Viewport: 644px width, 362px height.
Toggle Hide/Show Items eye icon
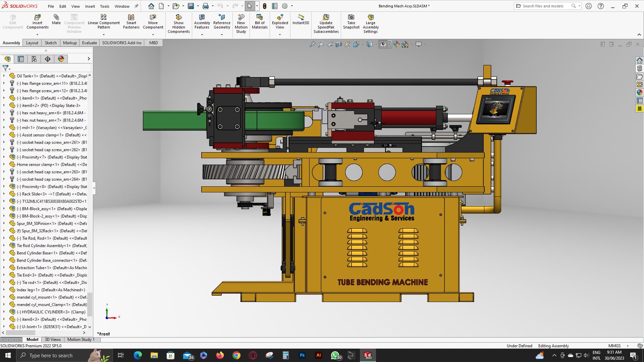tap(383, 44)
